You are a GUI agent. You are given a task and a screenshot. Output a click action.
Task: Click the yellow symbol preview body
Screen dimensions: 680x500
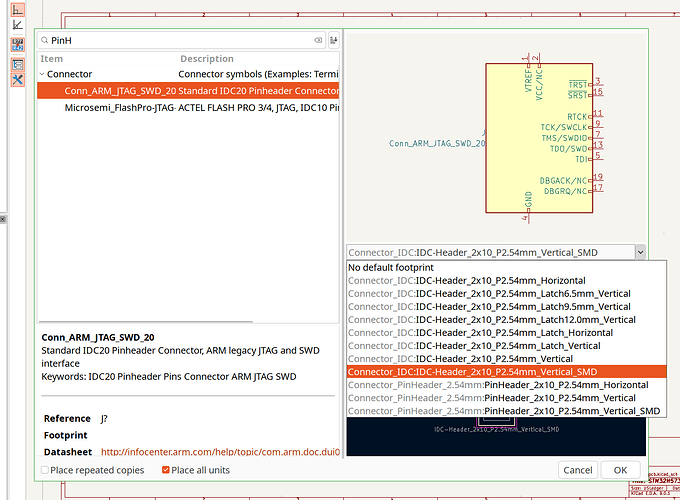(539, 138)
